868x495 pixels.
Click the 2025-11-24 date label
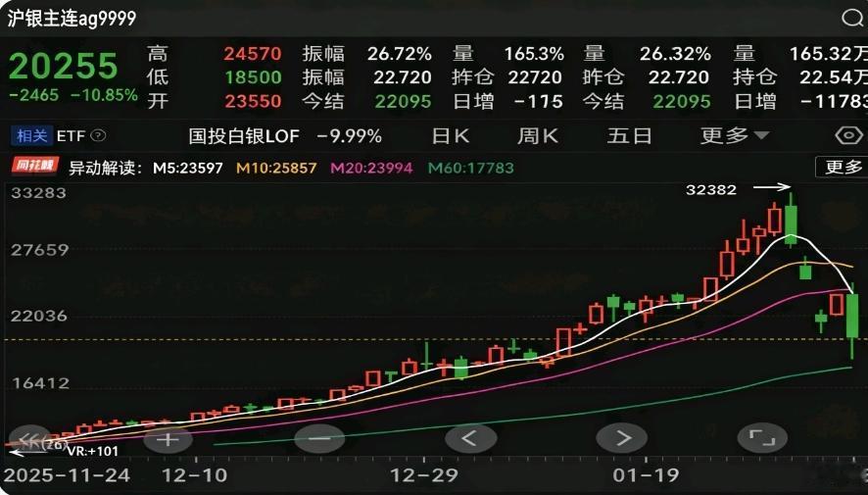[x=67, y=475]
